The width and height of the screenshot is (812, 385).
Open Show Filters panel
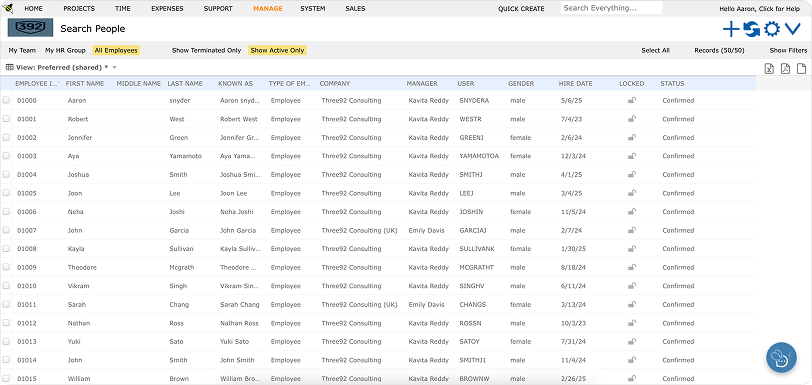[788, 51]
